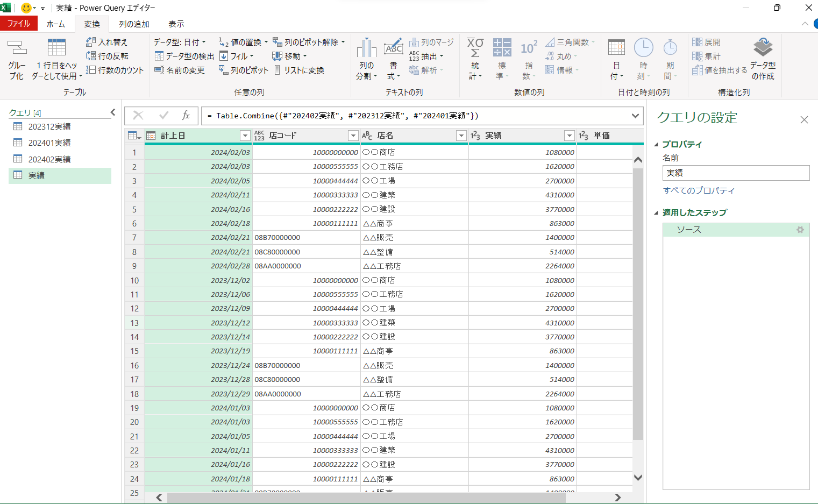
Task: Click the fx formula icon
Action: pos(186,116)
